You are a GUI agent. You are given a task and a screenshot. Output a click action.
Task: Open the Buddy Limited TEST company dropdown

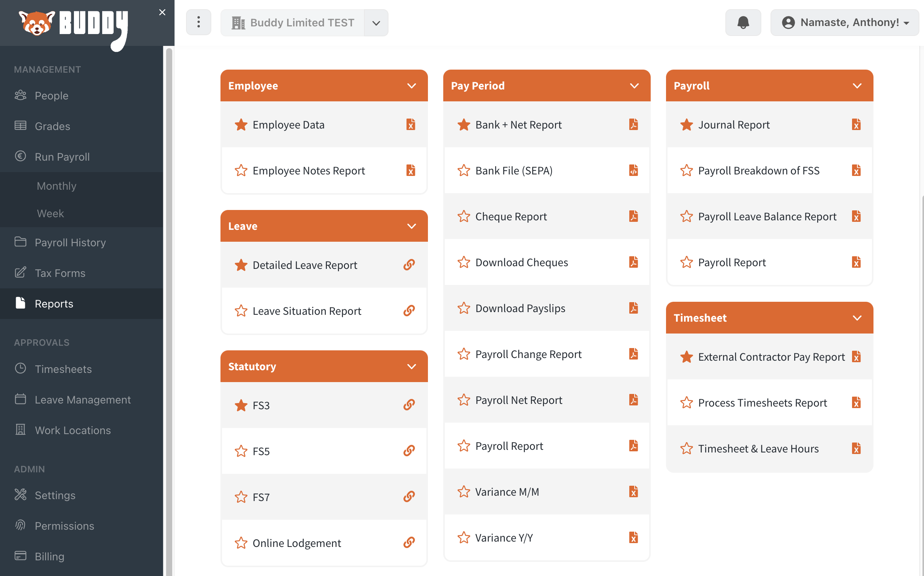click(x=375, y=22)
